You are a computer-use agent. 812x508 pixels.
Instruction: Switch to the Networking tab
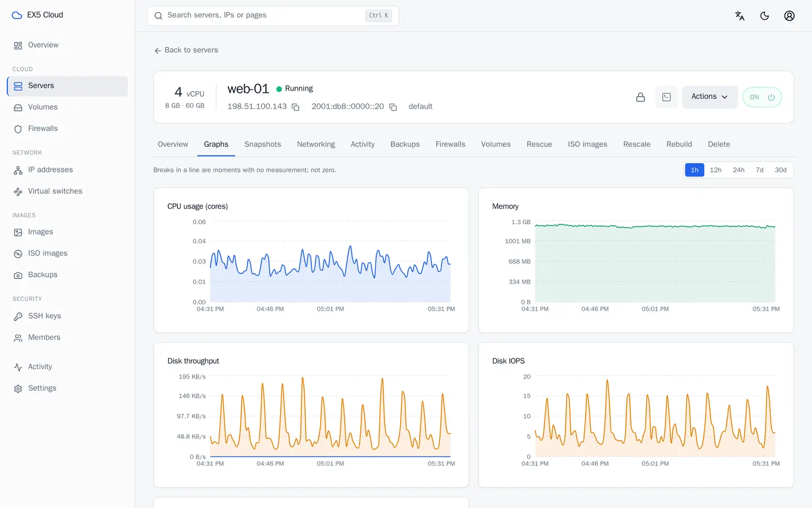pos(316,145)
